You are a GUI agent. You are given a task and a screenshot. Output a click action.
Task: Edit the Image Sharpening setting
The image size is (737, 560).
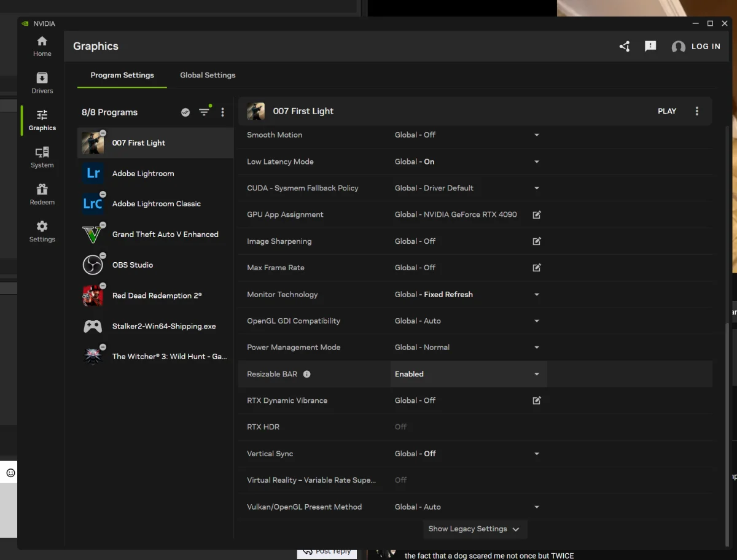tap(537, 241)
